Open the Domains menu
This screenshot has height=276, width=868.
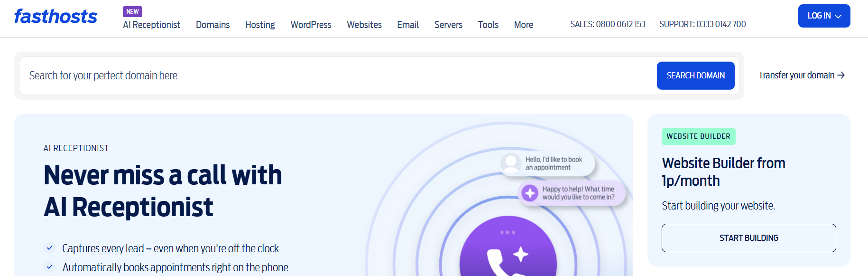[213, 25]
